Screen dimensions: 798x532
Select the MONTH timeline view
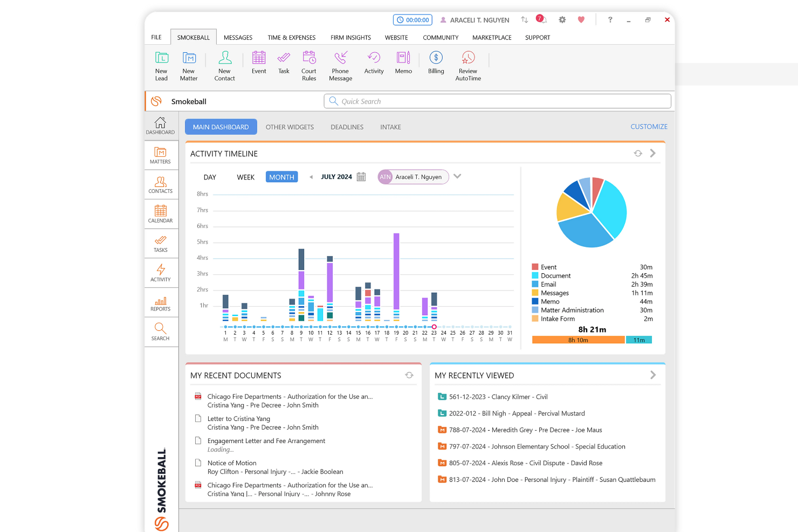click(x=282, y=177)
